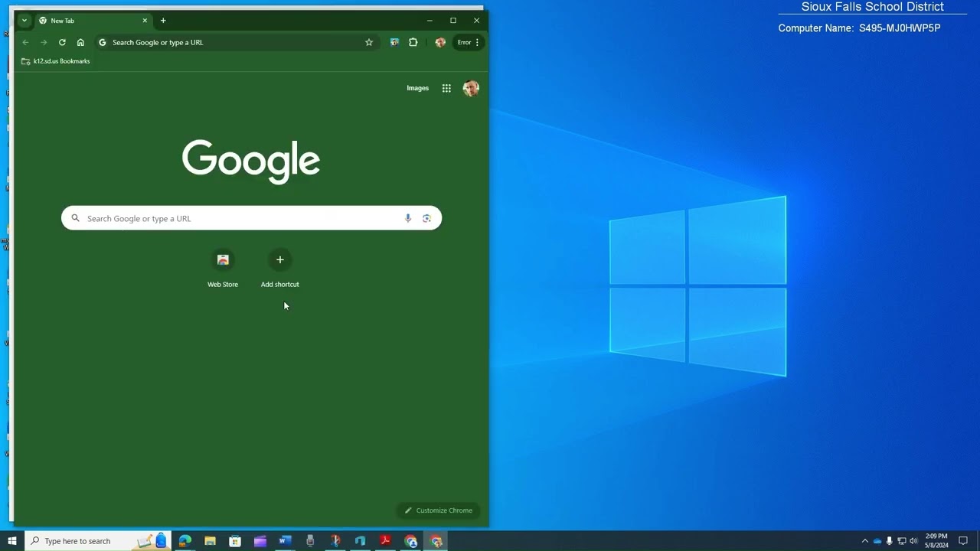Click the Add shortcut button
The width and height of the screenshot is (980, 551).
[x=279, y=269]
